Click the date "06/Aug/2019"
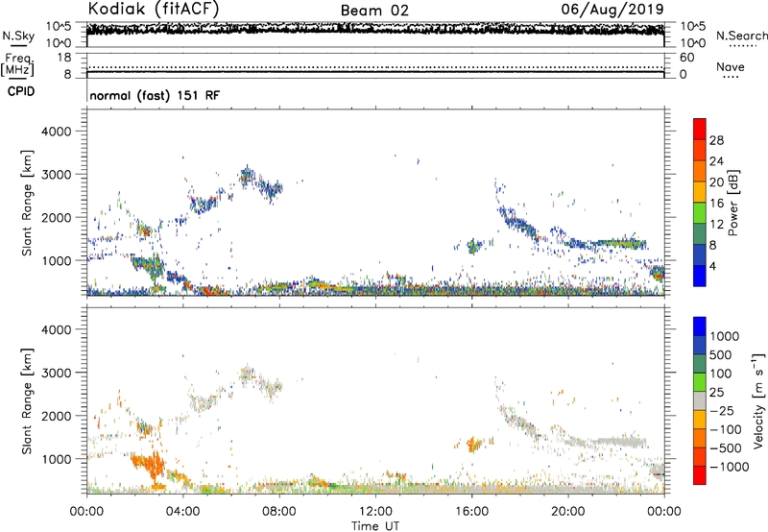The image size is (768, 532). (x=612, y=9)
